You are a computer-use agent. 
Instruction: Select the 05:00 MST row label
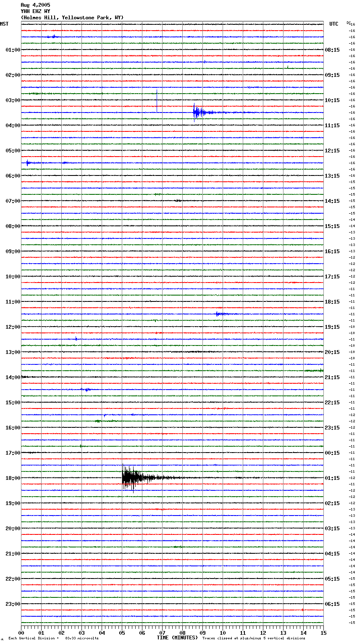click(13, 151)
